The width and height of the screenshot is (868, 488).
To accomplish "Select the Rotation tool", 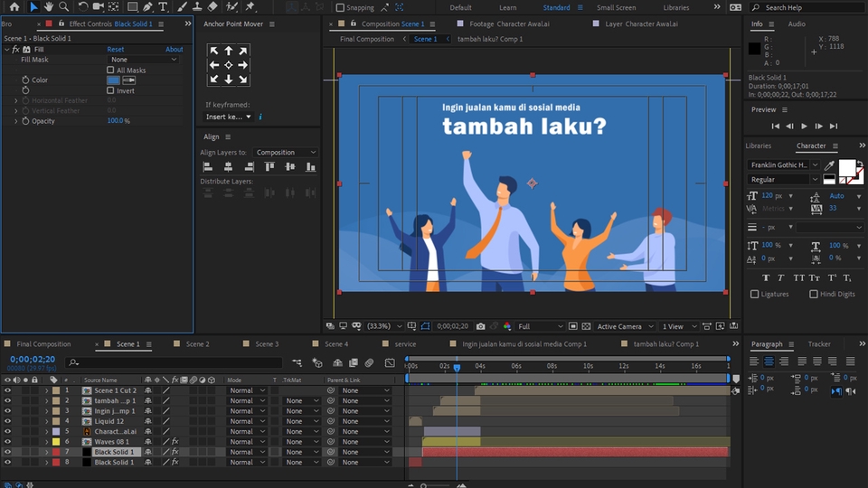I will click(x=82, y=6).
